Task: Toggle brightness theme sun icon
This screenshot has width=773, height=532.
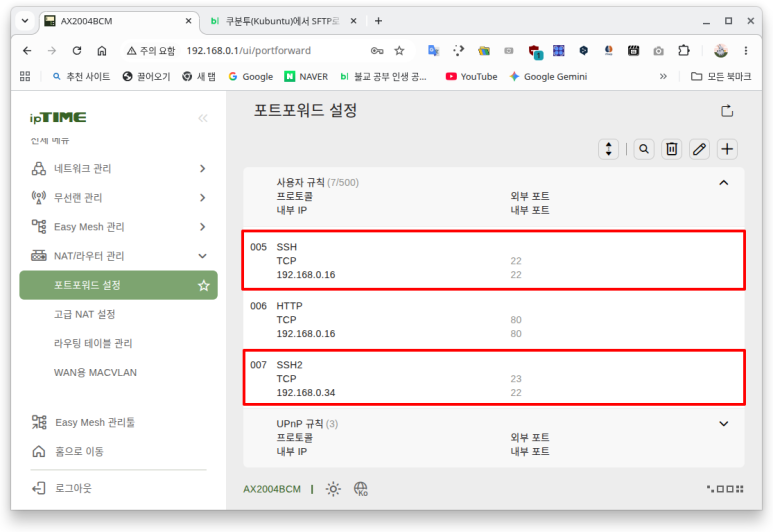Action: tap(333, 489)
